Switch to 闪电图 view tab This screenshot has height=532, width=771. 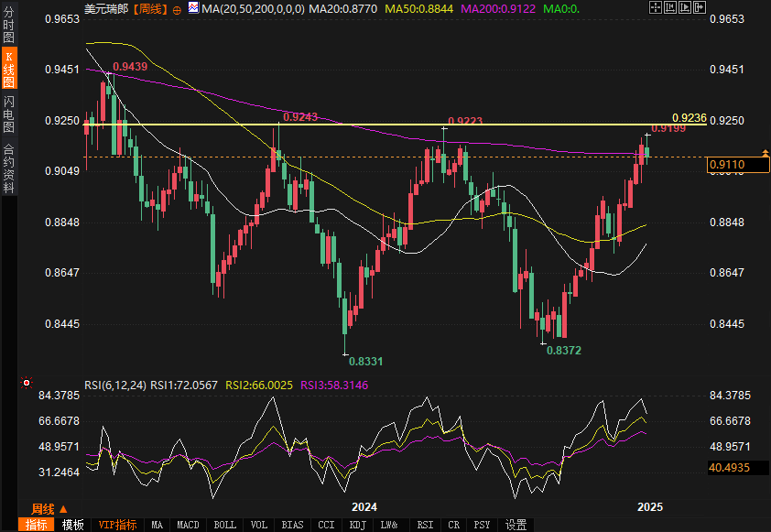(8, 114)
